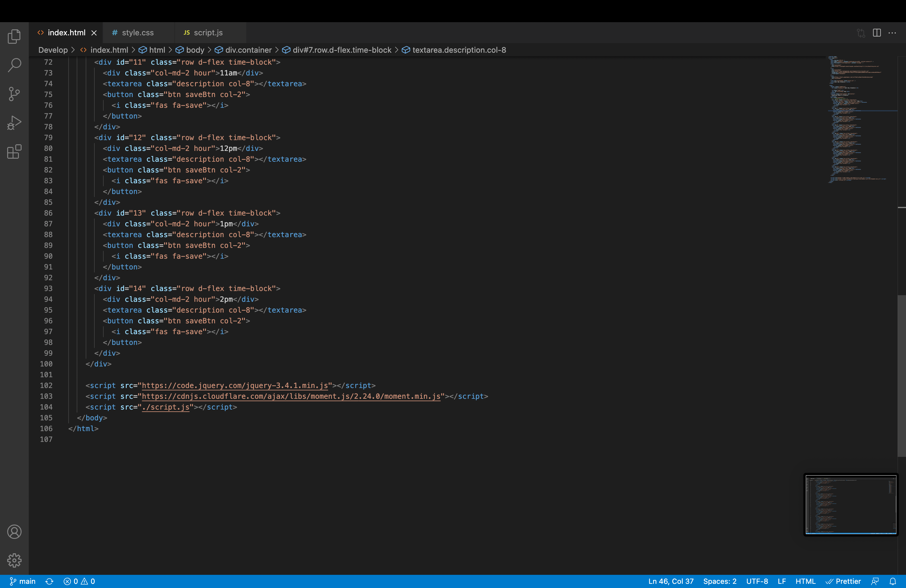Image resolution: width=906 pixels, height=588 pixels.
Task: Click the Prettier status item
Action: [843, 581]
